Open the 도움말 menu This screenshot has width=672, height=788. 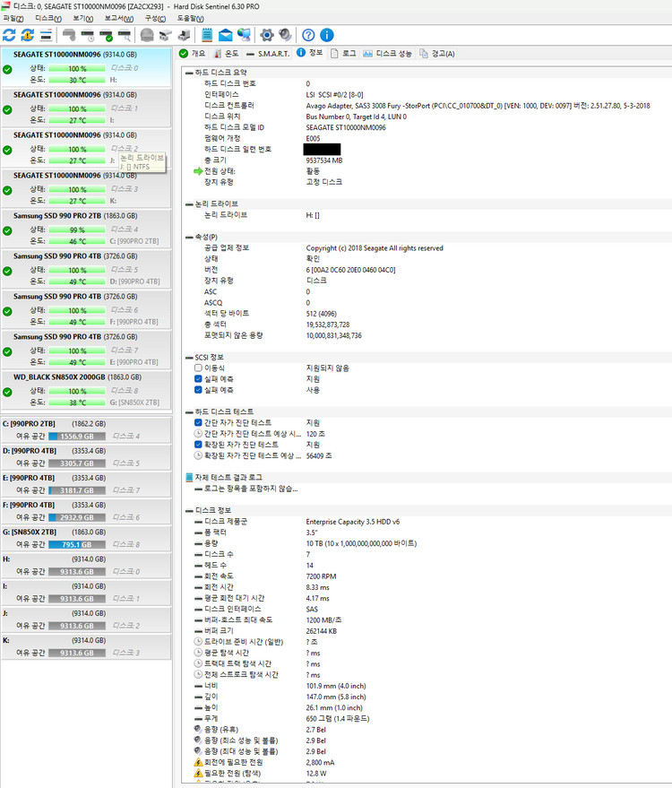190,19
